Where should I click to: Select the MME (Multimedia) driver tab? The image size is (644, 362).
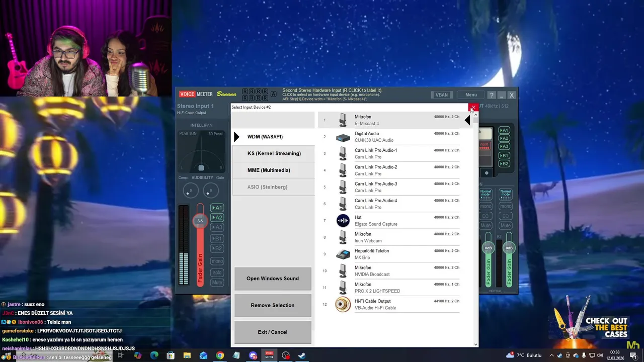pos(273,170)
